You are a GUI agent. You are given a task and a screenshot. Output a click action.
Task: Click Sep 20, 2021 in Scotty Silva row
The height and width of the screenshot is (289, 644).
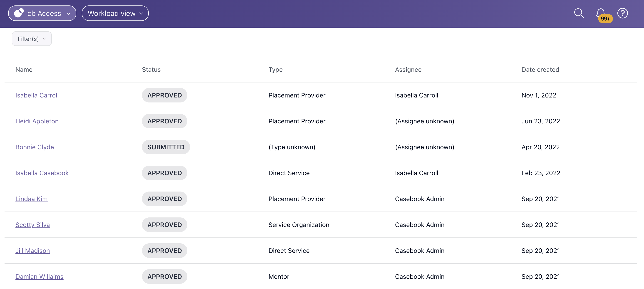tap(541, 225)
